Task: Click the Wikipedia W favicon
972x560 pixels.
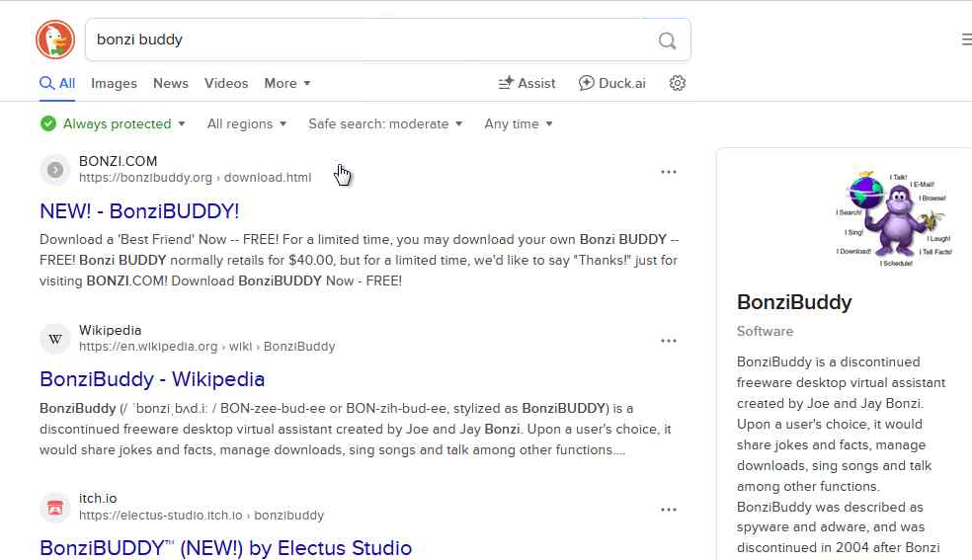Action: (x=55, y=339)
